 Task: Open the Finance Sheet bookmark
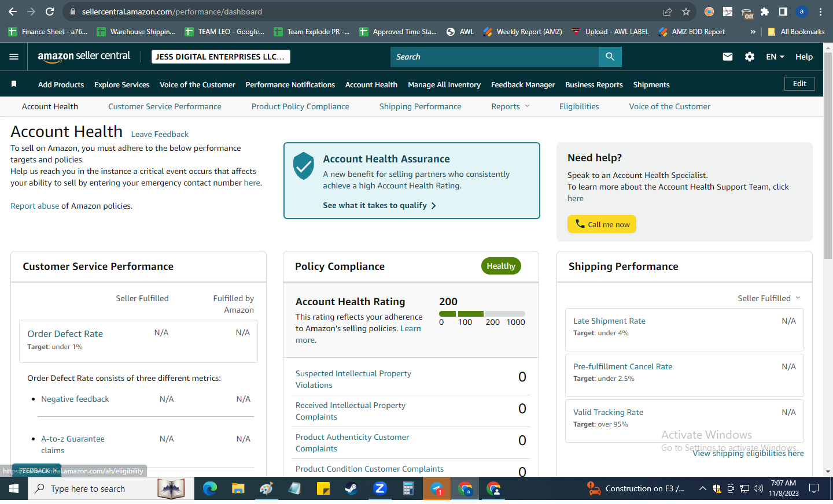click(x=47, y=32)
